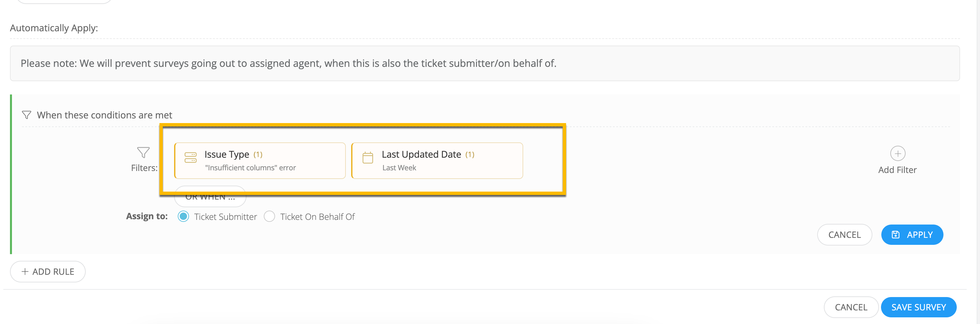Click the Save Survey button

point(918,307)
